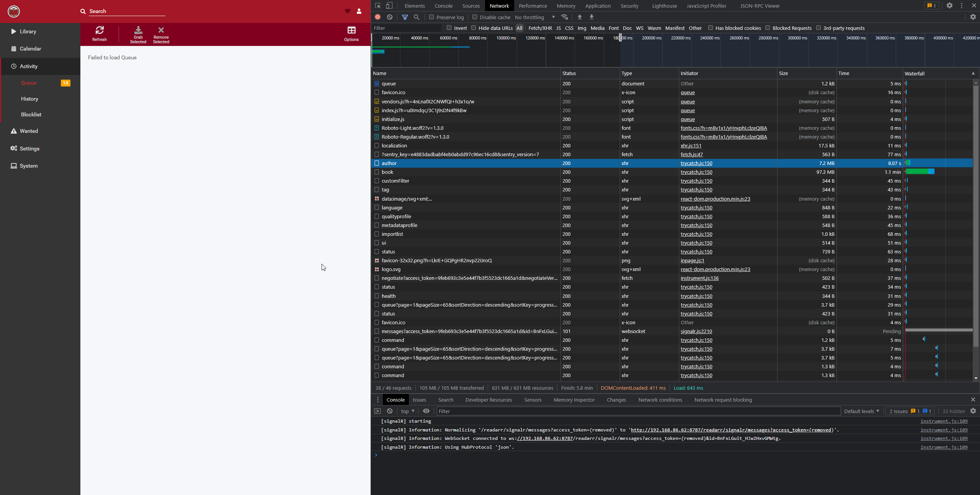The width and height of the screenshot is (980, 495).
Task: Click the red network recording button
Action: 377,17
